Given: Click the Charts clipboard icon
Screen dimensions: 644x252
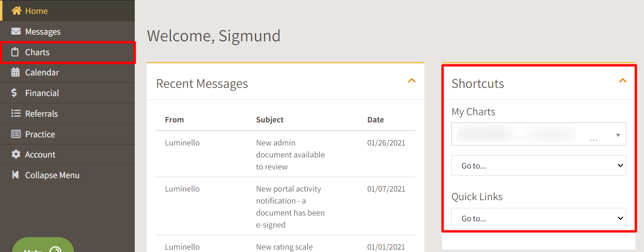Looking at the screenshot, I should tap(15, 52).
